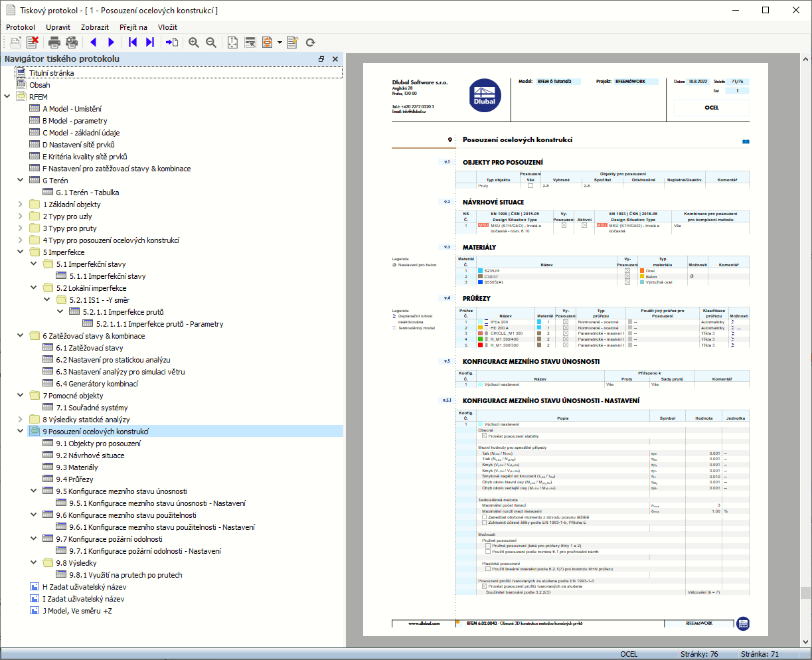Click the vertical scrollbar thumb of preview
Image resolution: width=812 pixels, height=660 pixels.
coord(805,593)
